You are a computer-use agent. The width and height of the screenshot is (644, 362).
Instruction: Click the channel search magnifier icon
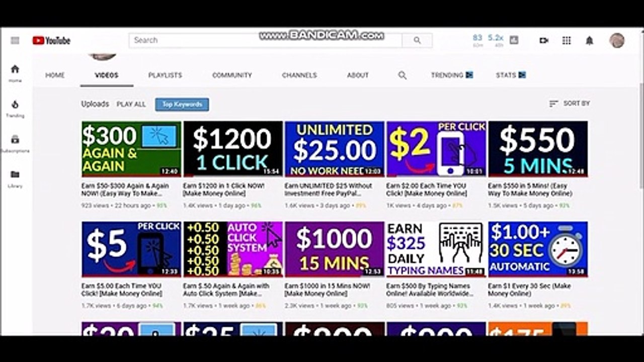[x=402, y=75]
